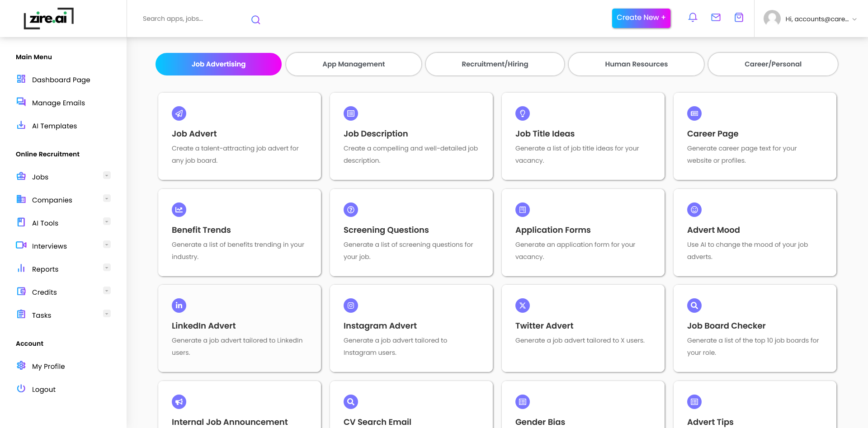Screen dimensions: 868x428
Task: Expand the AI Tools submenu arrow
Action: (x=107, y=221)
